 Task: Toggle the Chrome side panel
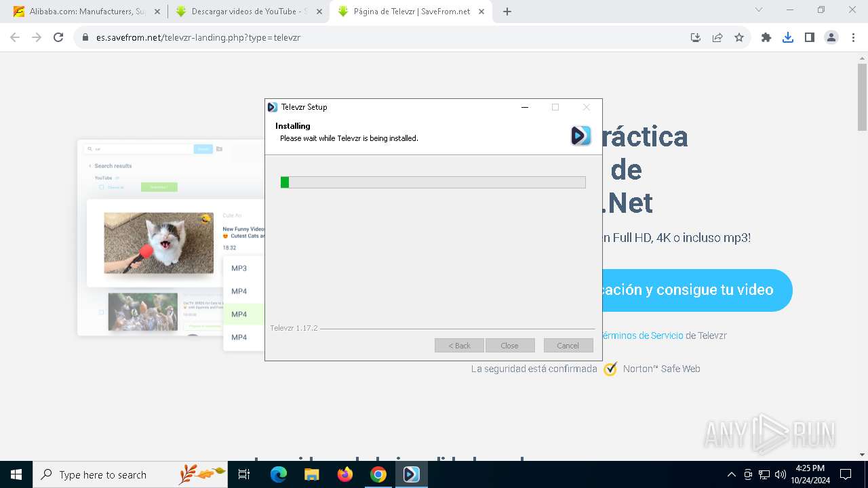tap(810, 38)
